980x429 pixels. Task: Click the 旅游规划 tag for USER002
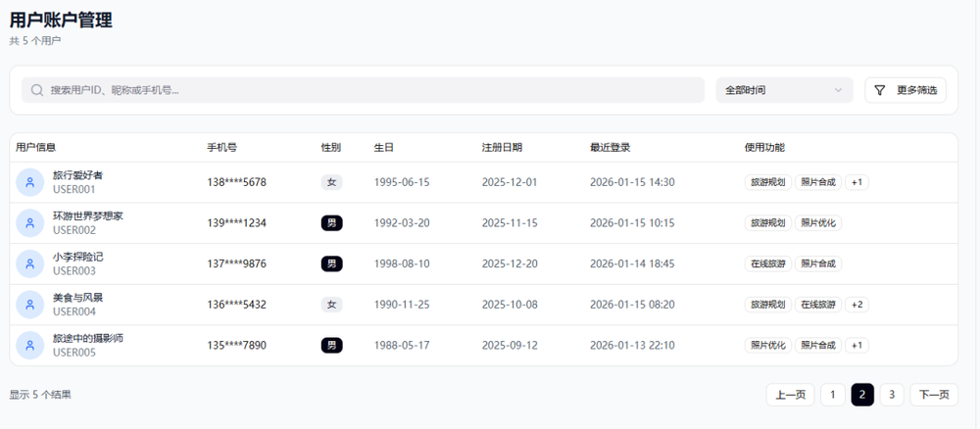(767, 223)
